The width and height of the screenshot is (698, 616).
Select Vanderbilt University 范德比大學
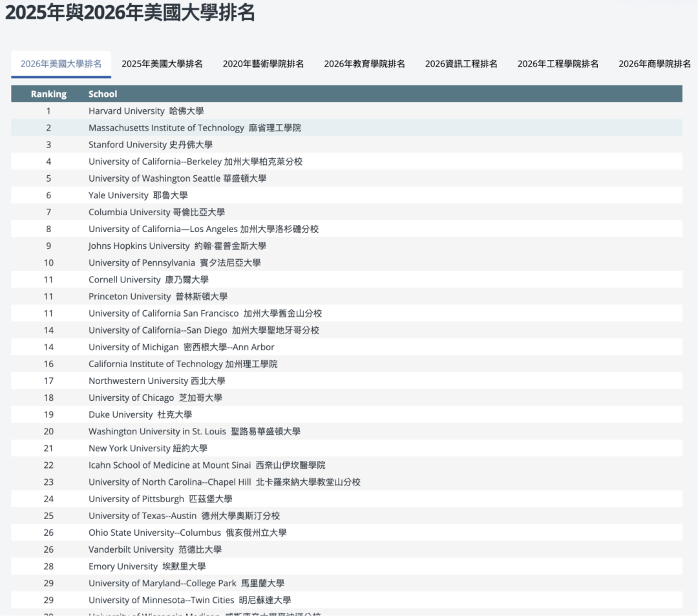155,549
